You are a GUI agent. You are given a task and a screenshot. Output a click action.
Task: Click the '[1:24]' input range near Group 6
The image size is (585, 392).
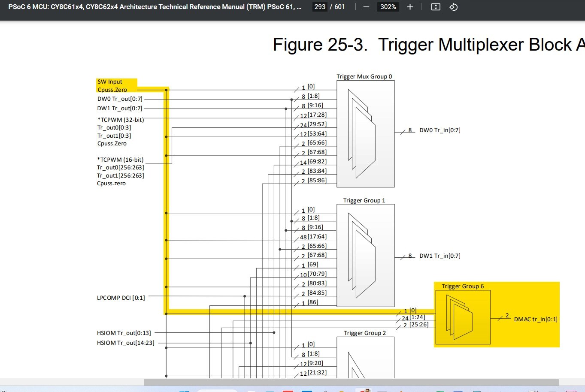[x=417, y=317]
